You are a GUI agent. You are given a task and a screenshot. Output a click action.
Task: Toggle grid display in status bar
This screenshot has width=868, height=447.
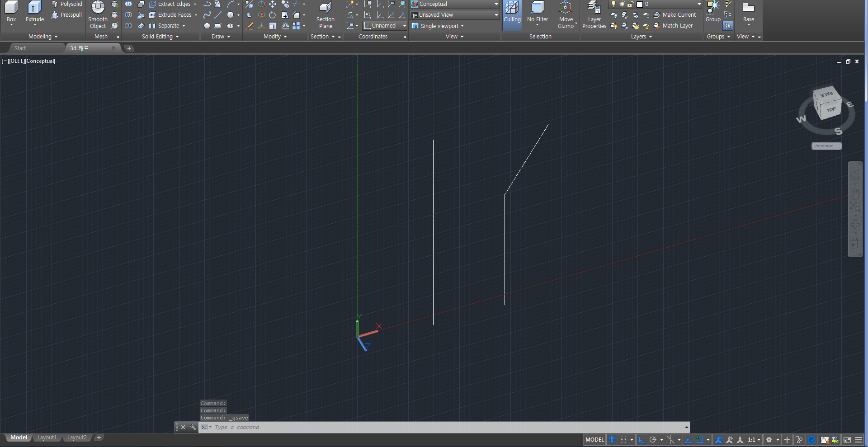pyautogui.click(x=612, y=440)
